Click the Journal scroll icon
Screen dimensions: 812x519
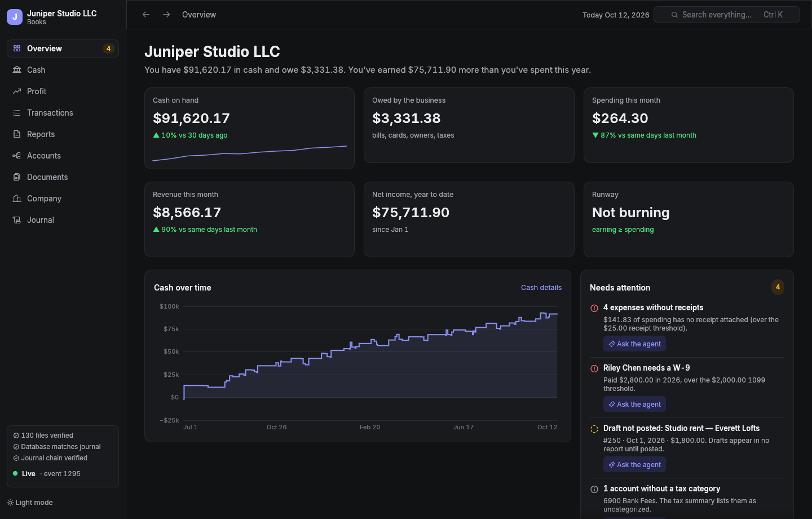pos(17,220)
